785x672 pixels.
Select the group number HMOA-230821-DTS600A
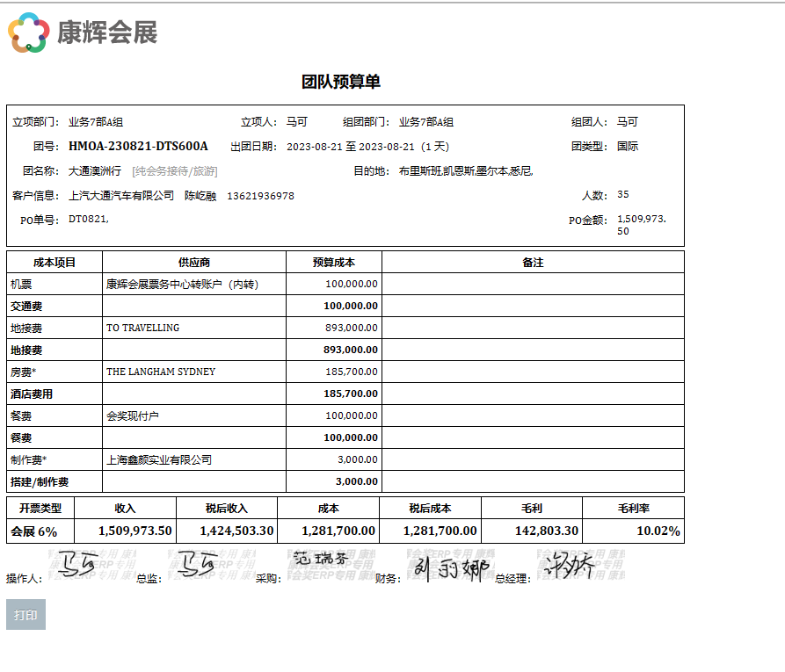[138, 146]
